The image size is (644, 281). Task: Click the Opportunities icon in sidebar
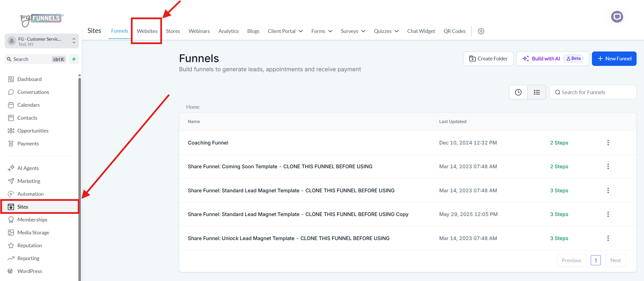tap(11, 131)
